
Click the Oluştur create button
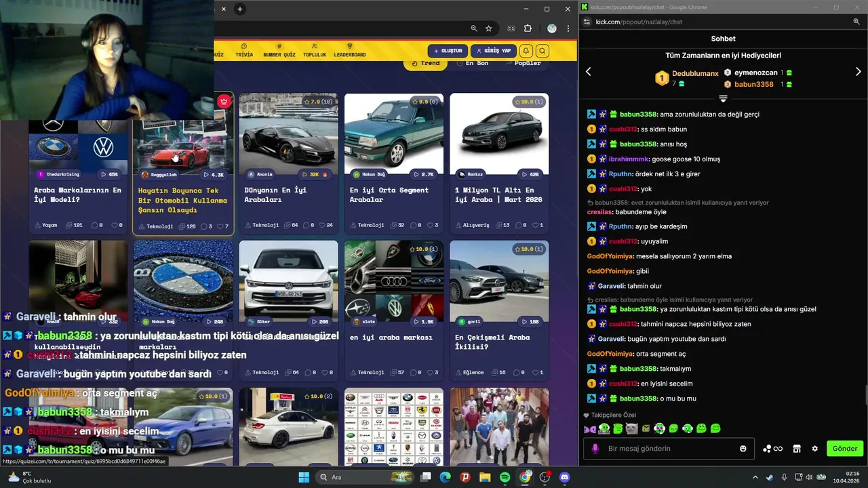[x=448, y=51]
